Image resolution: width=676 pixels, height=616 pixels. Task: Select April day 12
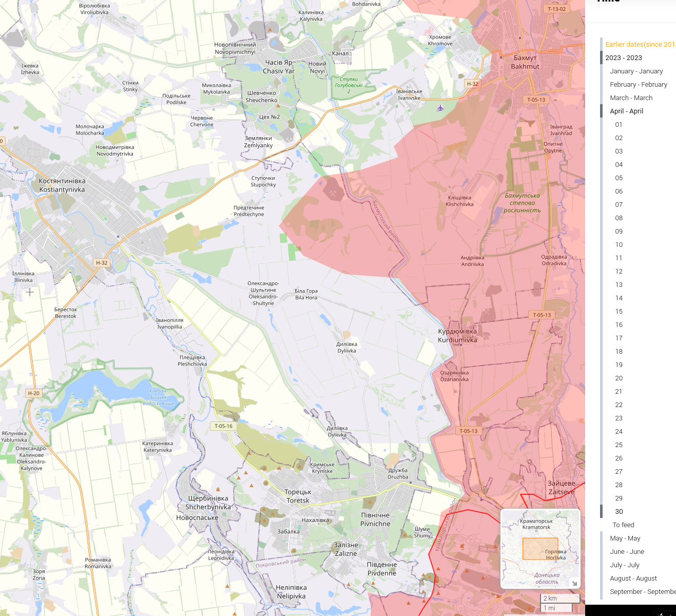coord(619,272)
